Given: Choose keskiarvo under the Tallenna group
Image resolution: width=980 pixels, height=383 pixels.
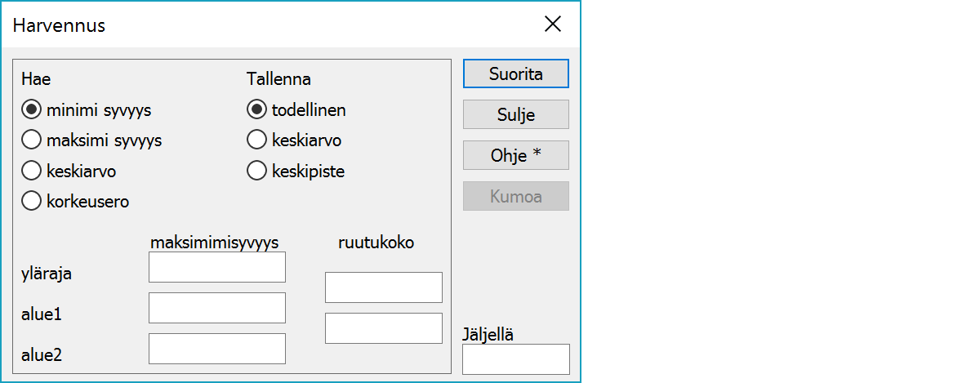Looking at the screenshot, I should tap(256, 140).
